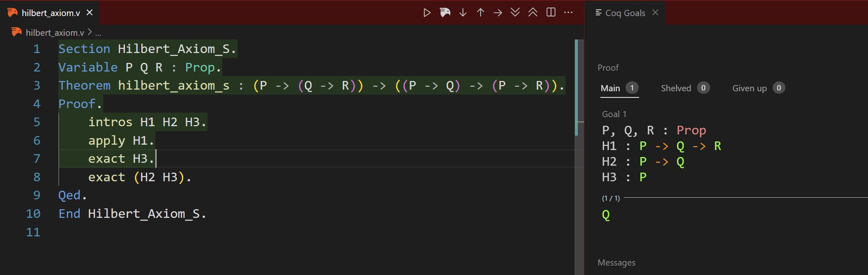Select the hilbert_axiom.v file tab

[x=51, y=13]
